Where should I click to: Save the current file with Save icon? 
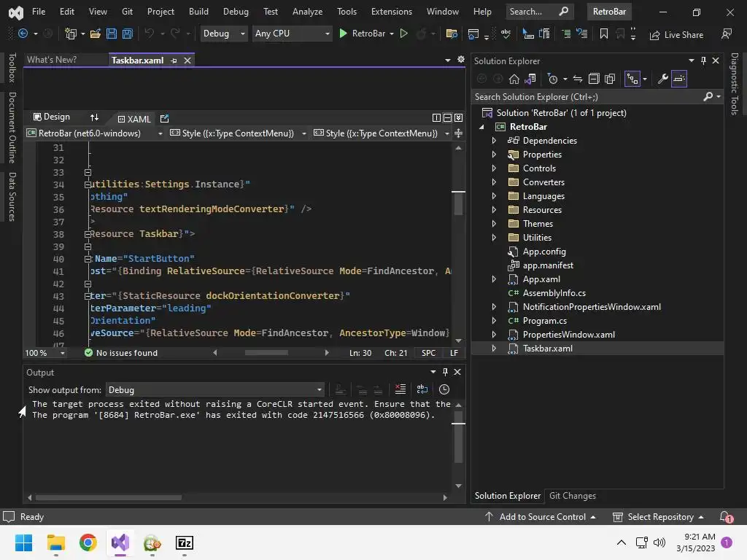point(112,34)
